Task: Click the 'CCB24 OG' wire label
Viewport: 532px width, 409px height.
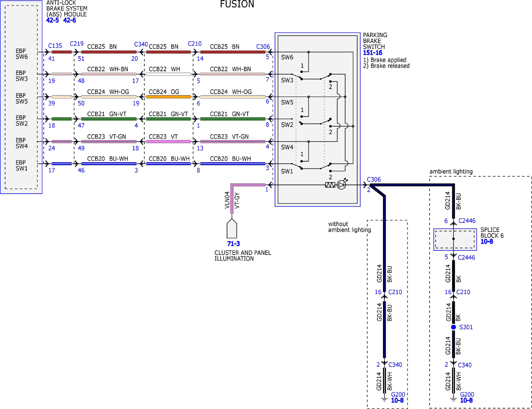Action: click(x=164, y=92)
